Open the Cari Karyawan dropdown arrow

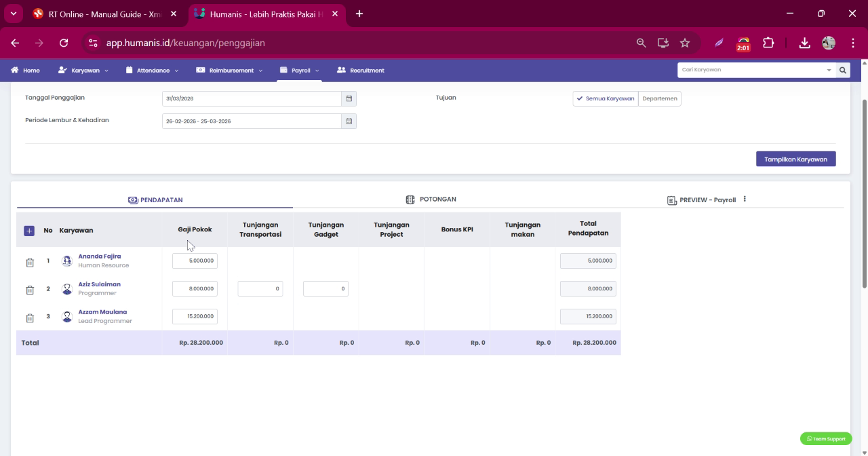(829, 70)
